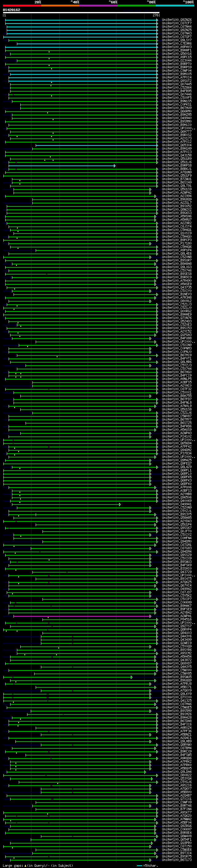Click hit name UniRef100_Q66RM0
Screen dimensions: 197x868
click(177, 111)
